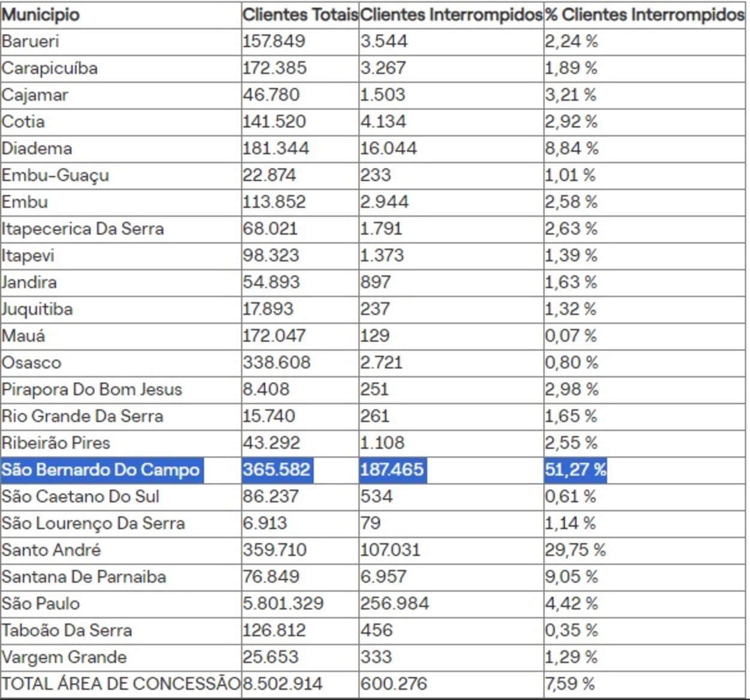Click the total interrupted value 600.276
750x700 pixels.
click(x=394, y=684)
